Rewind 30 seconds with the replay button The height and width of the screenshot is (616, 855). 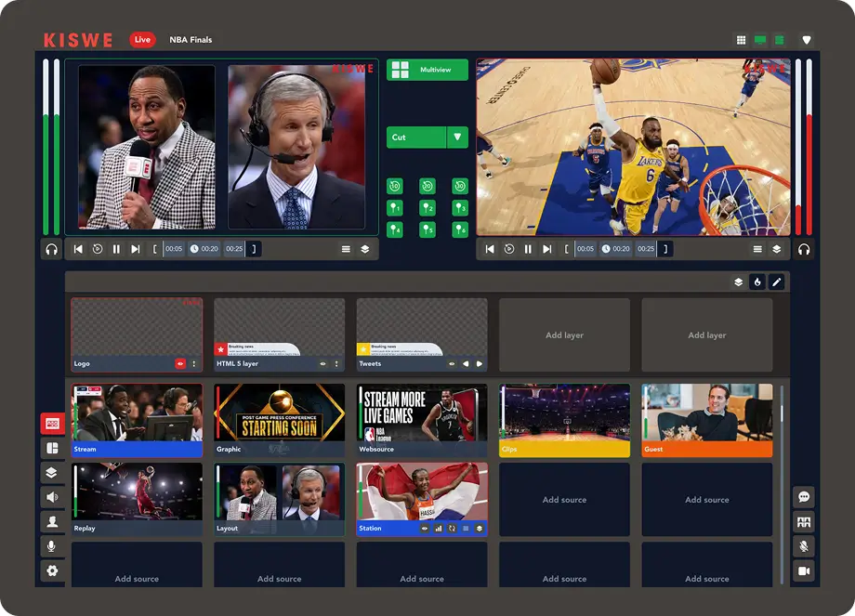460,187
